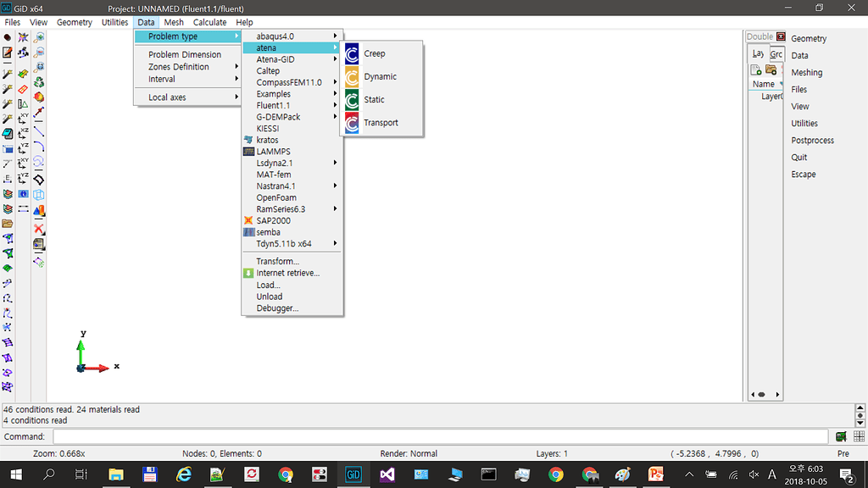Switch to the Groups tab

(776, 53)
